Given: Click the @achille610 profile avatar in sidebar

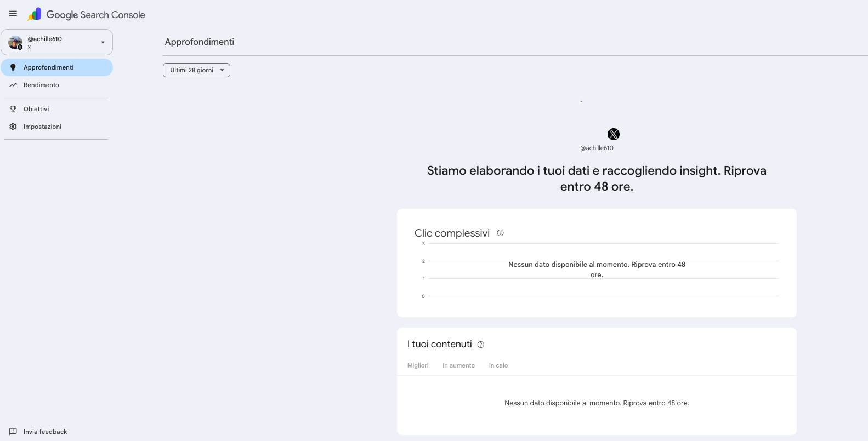Looking at the screenshot, I should pyautogui.click(x=15, y=43).
